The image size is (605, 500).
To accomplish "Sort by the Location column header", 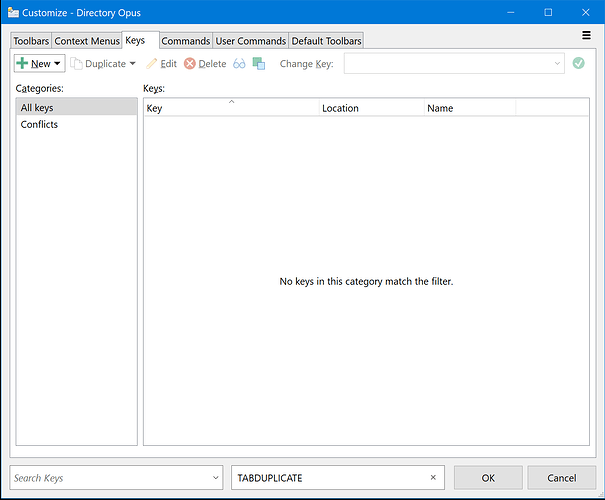I will click(372, 108).
